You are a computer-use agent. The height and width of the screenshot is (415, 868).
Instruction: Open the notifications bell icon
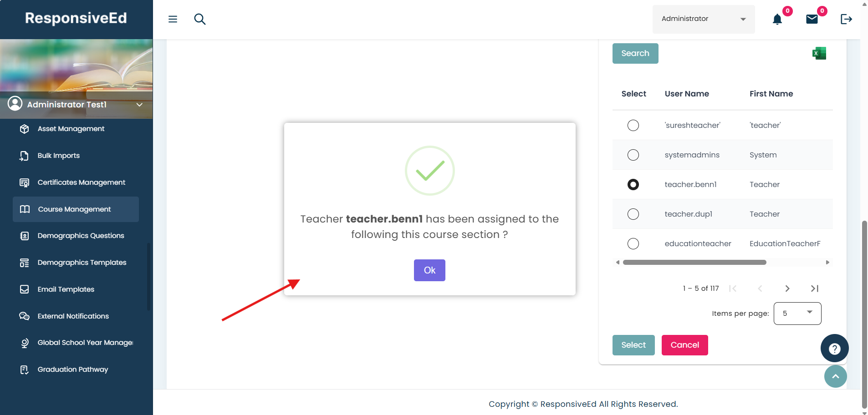click(x=777, y=19)
